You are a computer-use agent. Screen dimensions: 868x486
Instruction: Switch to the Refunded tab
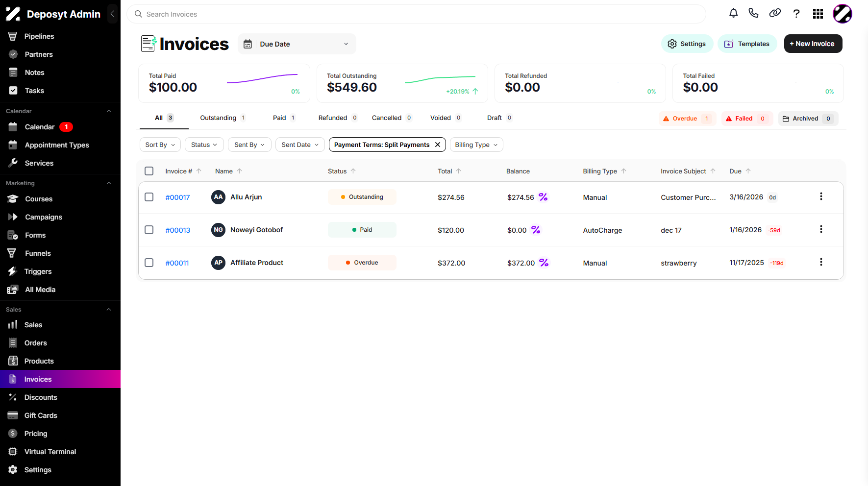coord(338,118)
